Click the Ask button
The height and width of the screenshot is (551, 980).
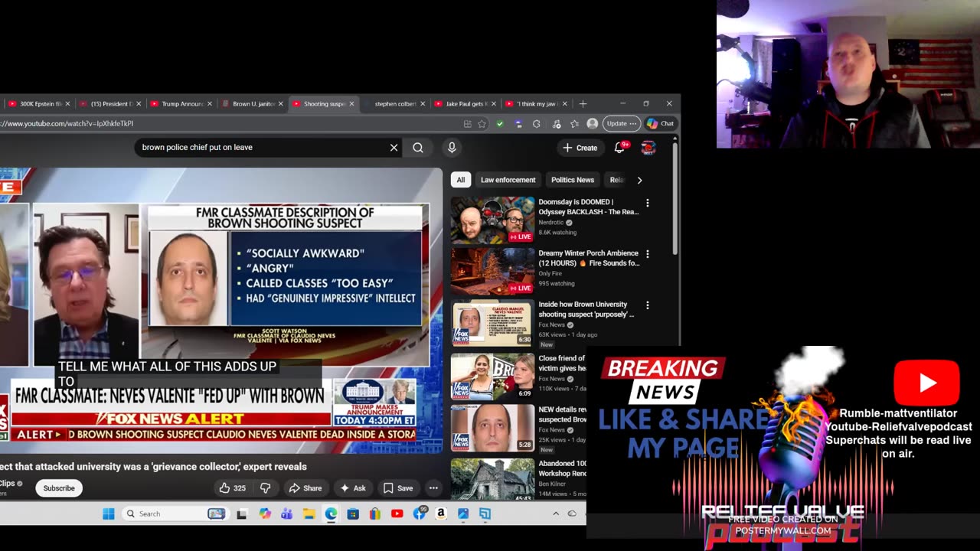point(353,488)
